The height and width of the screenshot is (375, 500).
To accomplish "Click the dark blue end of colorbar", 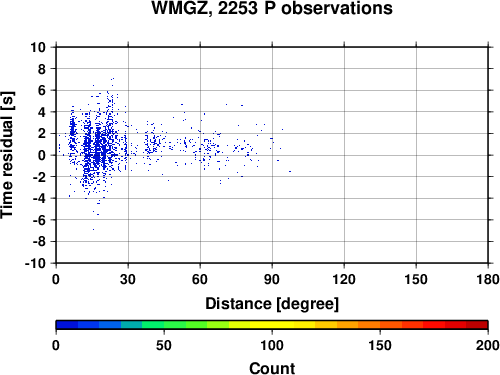I will tap(67, 325).
